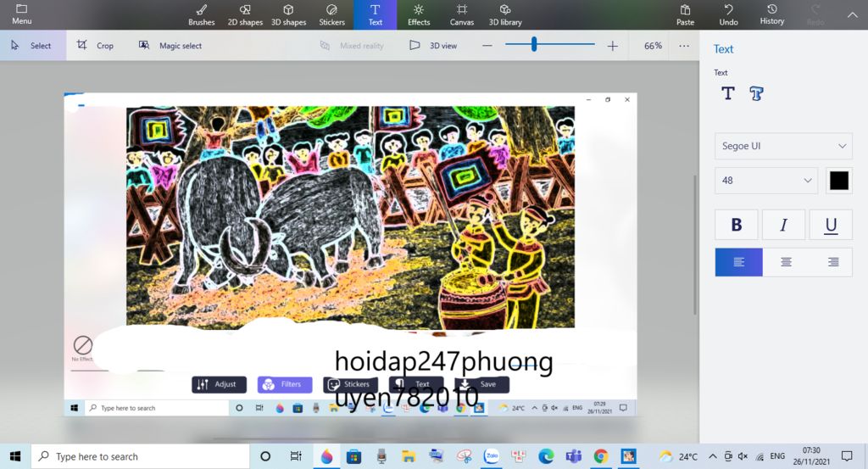The height and width of the screenshot is (469, 868).
Task: Click the muted volume tray icon
Action: click(x=743, y=456)
